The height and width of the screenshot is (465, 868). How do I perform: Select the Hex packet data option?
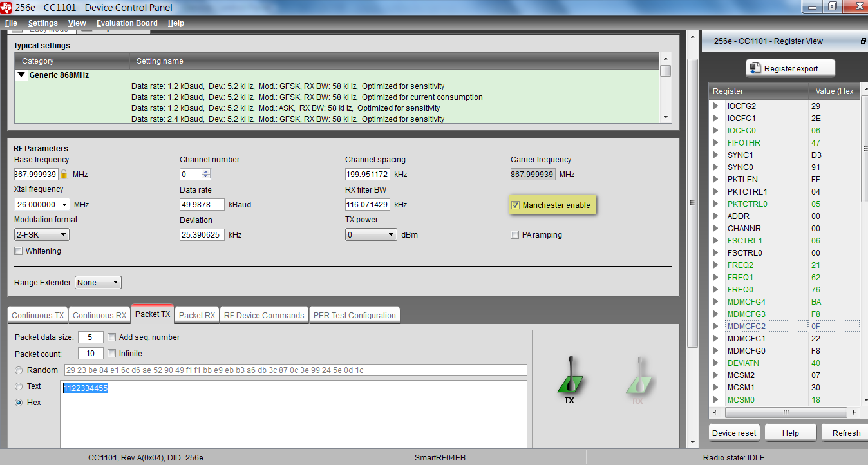pyautogui.click(x=19, y=403)
